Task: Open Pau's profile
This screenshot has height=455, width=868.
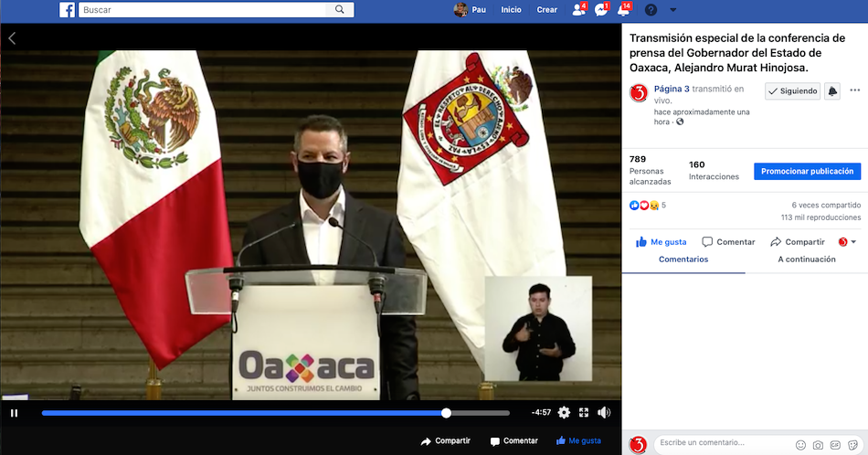Action: tap(470, 9)
